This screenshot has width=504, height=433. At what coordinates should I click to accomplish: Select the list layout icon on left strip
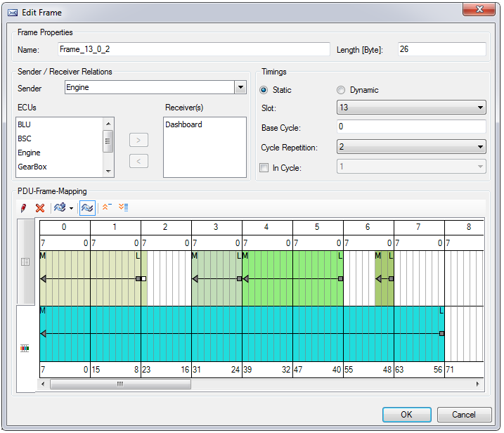(25, 261)
